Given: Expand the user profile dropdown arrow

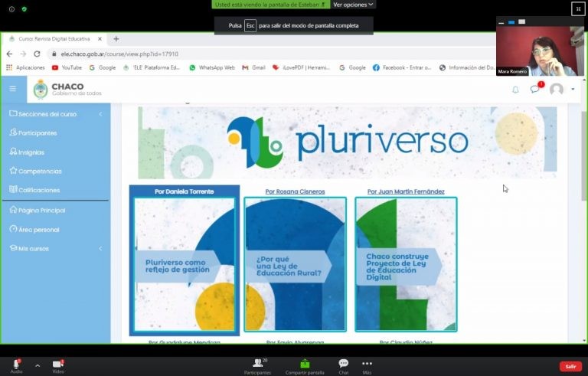Looking at the screenshot, I should coord(573,90).
